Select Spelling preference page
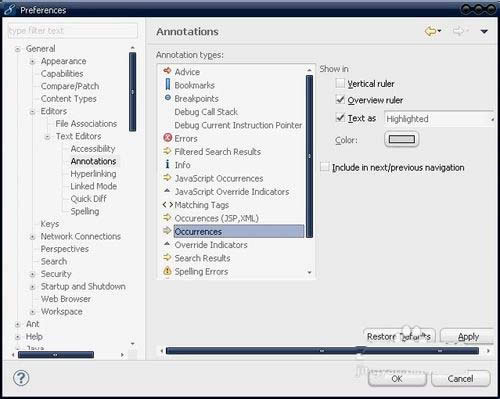The image size is (500, 399). click(x=85, y=211)
